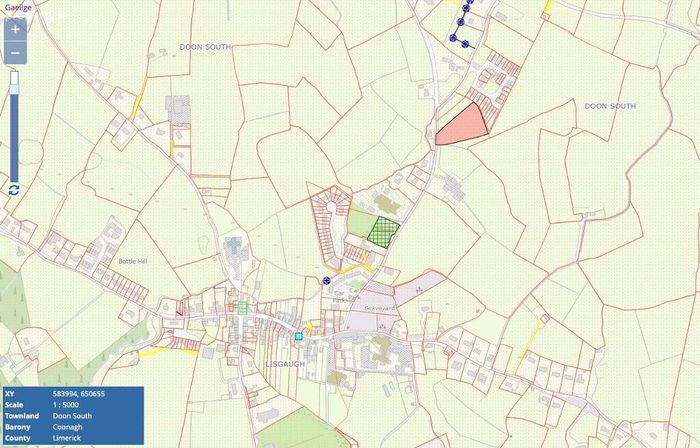Switch language via the Gaeilge link
Image resolution: width=700 pixels, height=448 pixels.
(x=18, y=7)
